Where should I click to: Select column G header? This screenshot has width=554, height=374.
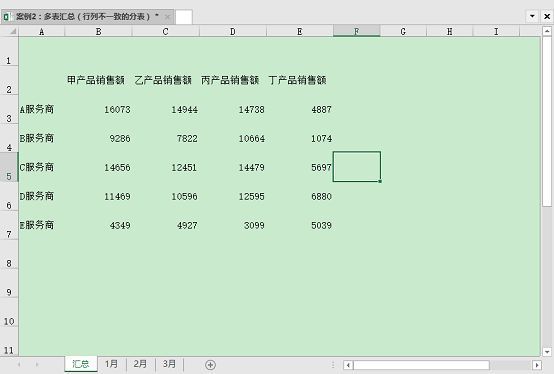point(403,31)
